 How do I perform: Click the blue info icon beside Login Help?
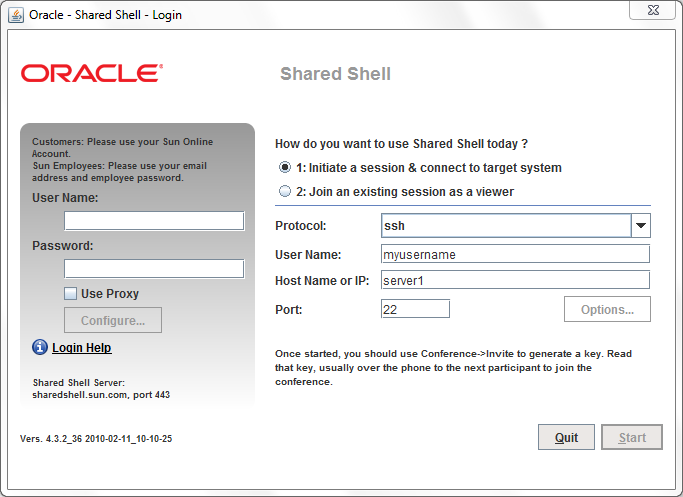[x=40, y=347]
